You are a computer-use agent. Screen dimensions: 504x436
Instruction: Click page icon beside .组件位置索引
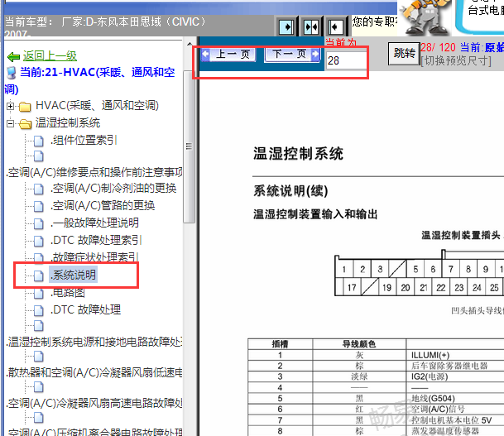(x=39, y=141)
